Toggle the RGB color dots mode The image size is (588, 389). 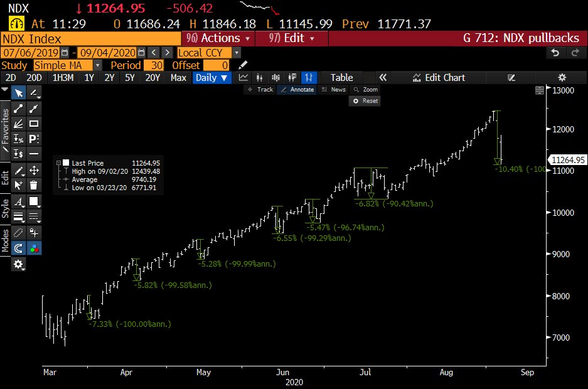point(34,248)
